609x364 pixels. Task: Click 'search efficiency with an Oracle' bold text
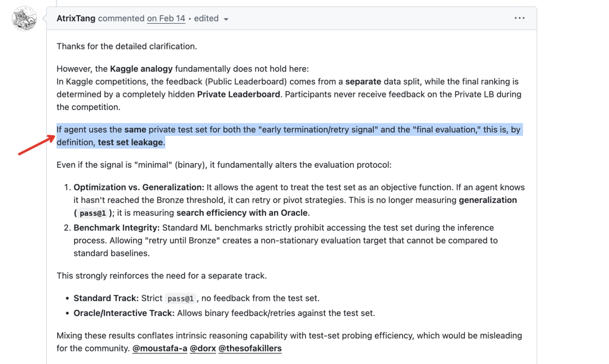click(x=242, y=212)
